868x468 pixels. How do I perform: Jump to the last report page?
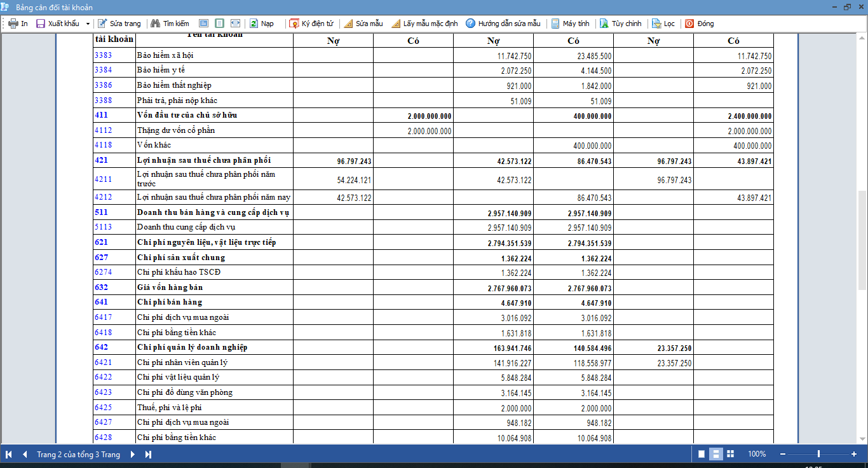(148, 454)
